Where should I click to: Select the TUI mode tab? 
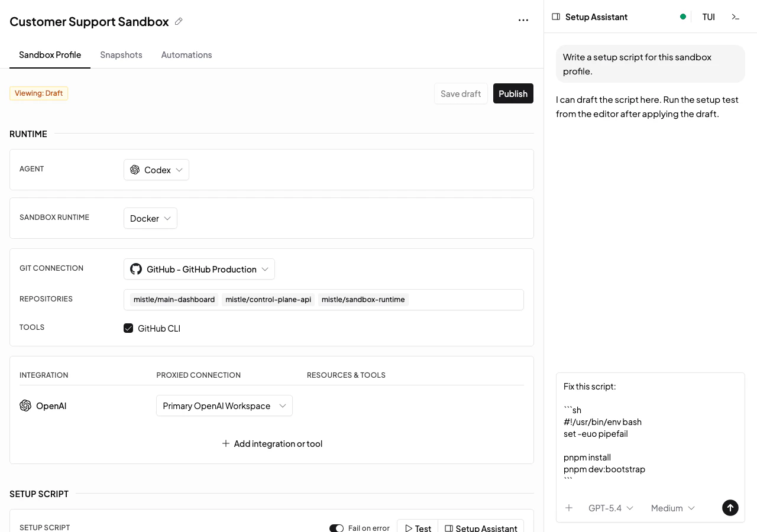click(x=709, y=17)
